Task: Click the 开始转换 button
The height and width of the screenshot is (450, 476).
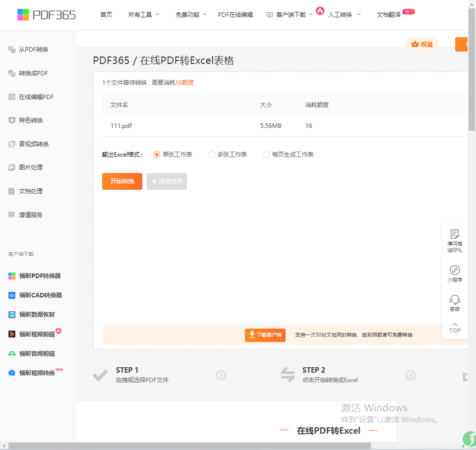Action: point(122,181)
